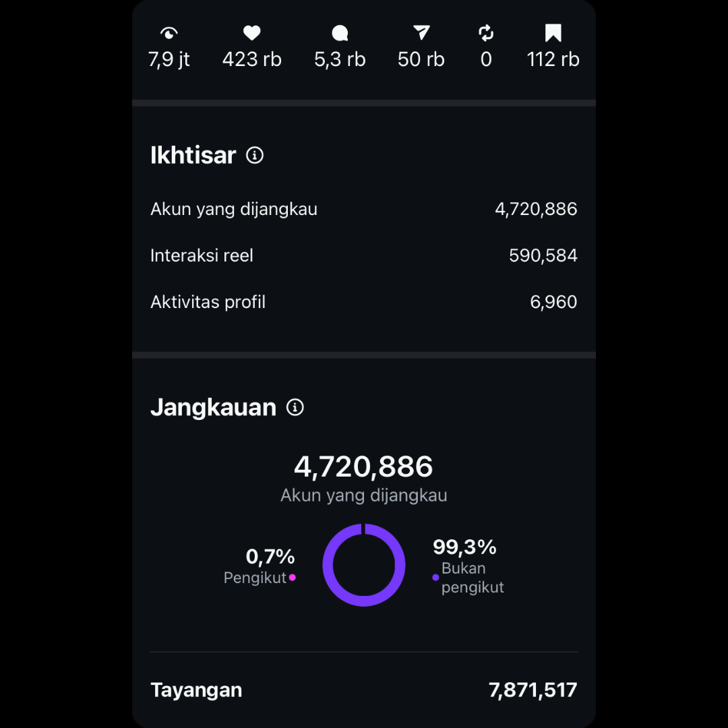The height and width of the screenshot is (728, 728).
Task: Select the 423 rb likes count
Action: point(251,59)
